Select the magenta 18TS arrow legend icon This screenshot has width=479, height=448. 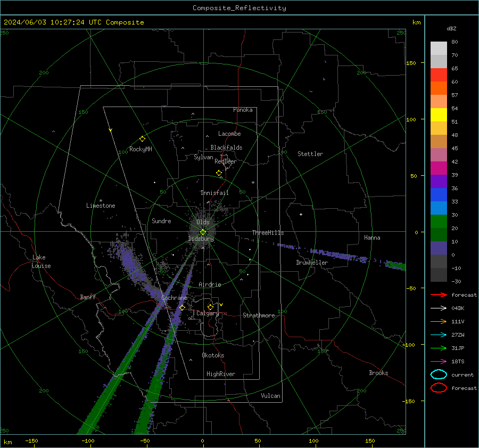(439, 362)
